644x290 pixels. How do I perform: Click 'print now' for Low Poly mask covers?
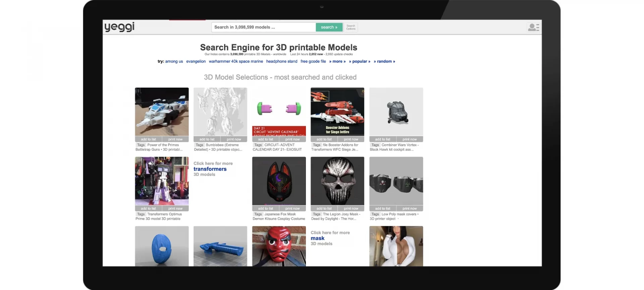410,208
